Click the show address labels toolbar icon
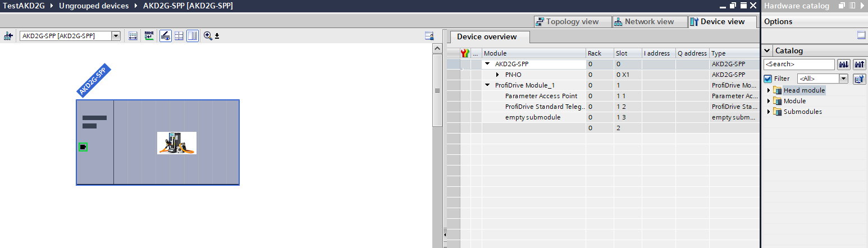Viewport: 868px width, 248px height. [x=133, y=36]
